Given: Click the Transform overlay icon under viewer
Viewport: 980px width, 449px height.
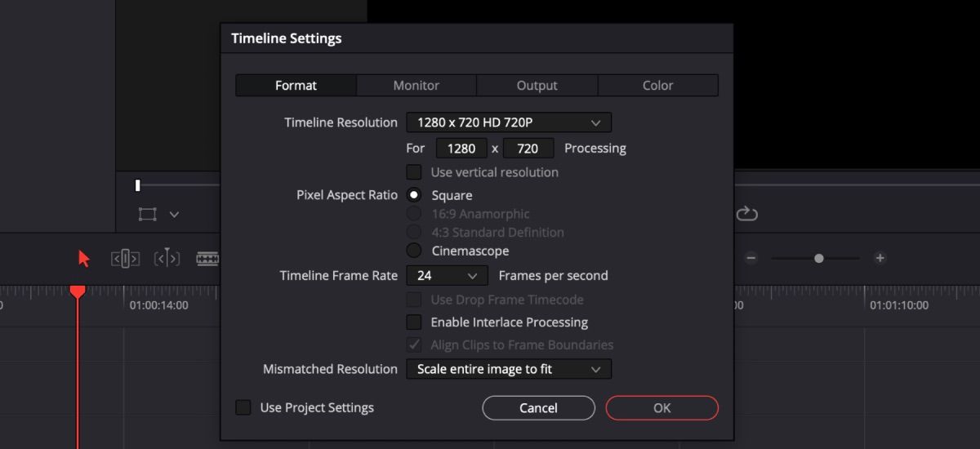Looking at the screenshot, I should tap(147, 214).
